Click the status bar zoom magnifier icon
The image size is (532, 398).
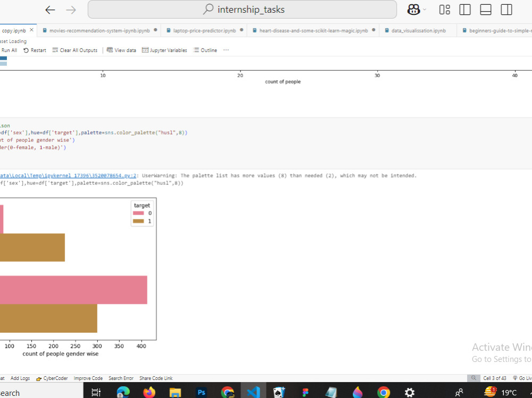[473, 378]
